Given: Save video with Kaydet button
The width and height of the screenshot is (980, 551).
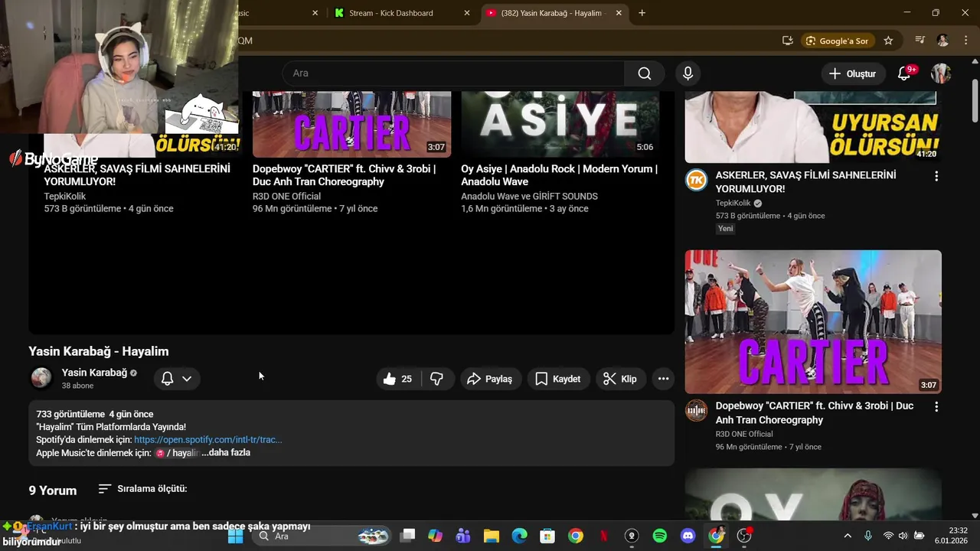Looking at the screenshot, I should pyautogui.click(x=557, y=379).
